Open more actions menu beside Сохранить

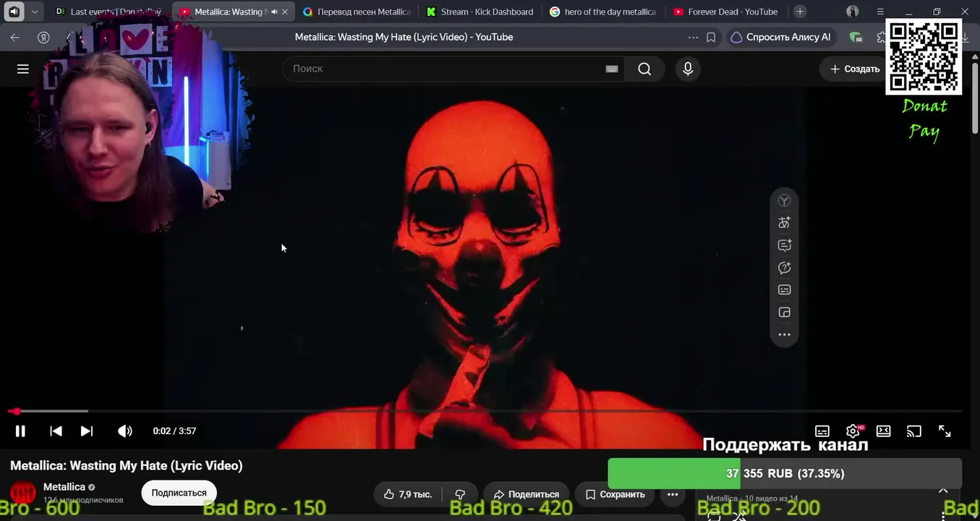pos(673,494)
